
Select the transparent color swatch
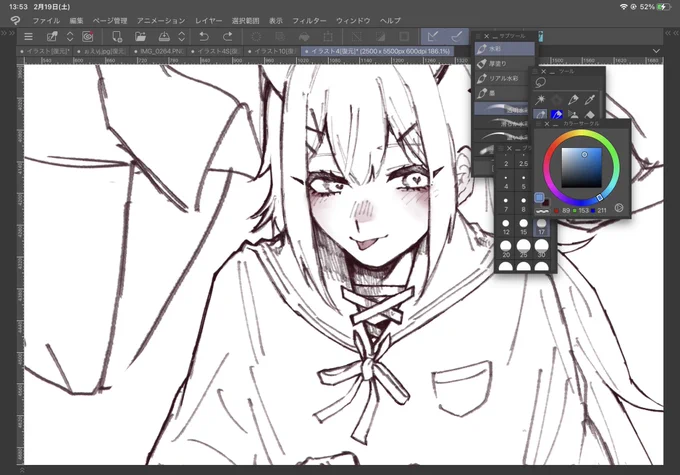click(x=542, y=211)
